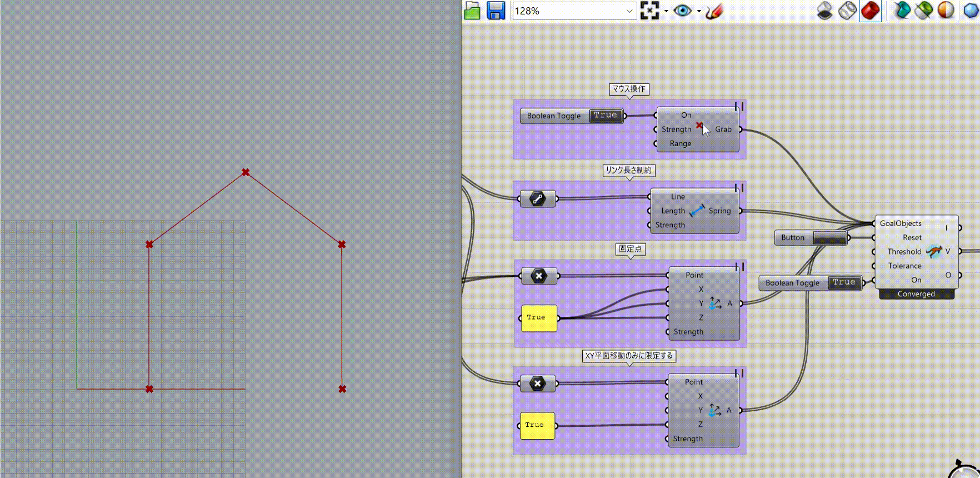980x478 pixels.
Task: Expand the Zoom Extents dropdown arrow
Action: (x=666, y=11)
